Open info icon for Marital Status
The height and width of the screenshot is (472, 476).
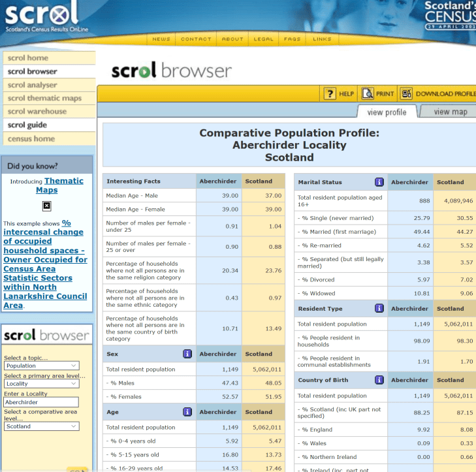[x=379, y=182]
